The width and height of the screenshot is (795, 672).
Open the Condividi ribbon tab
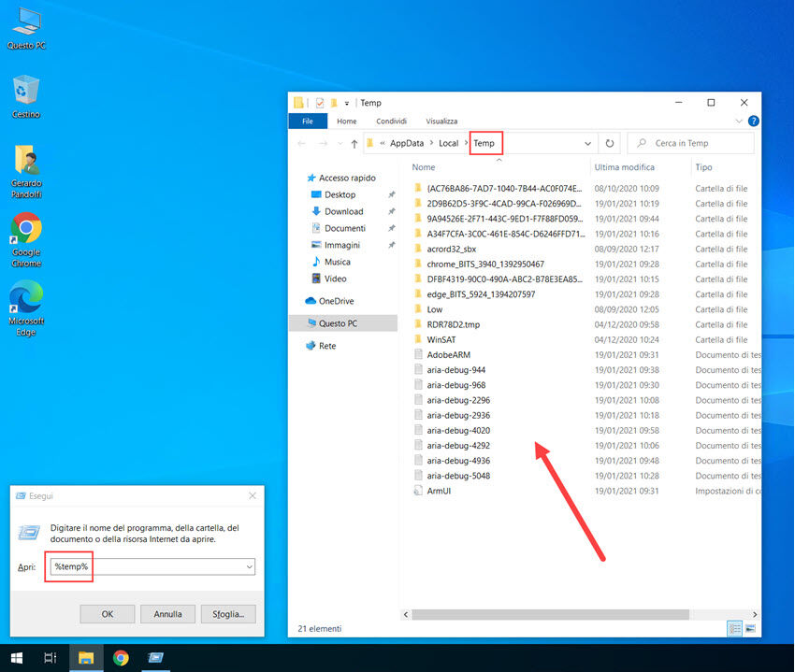point(393,121)
